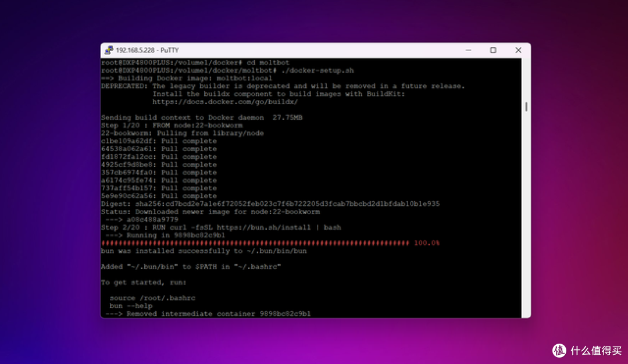Viewport: 628px width, 364px height.
Task: Click the '357cb6974fa0: Pull complete' line
Action: click(159, 172)
